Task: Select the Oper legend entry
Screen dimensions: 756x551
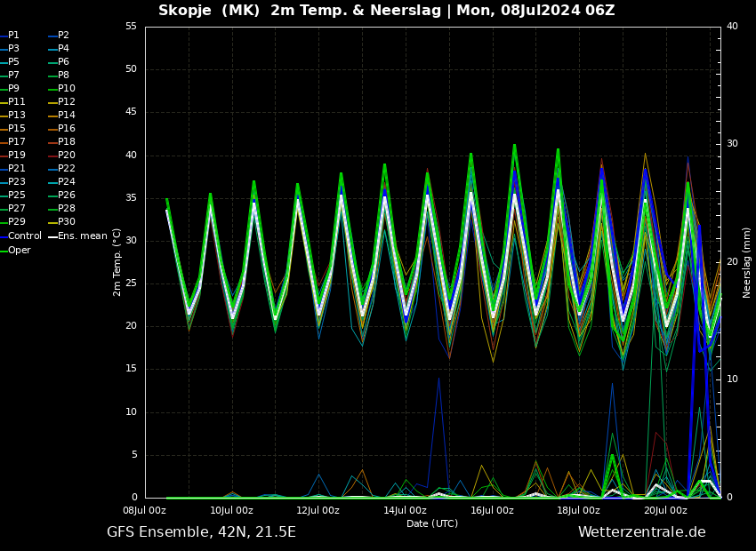Action: tap(19, 250)
